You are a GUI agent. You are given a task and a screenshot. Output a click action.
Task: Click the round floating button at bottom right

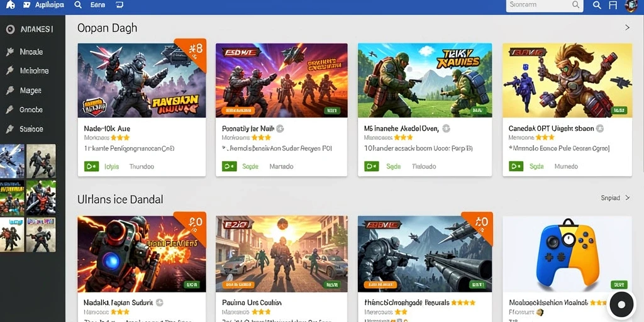[x=621, y=304]
